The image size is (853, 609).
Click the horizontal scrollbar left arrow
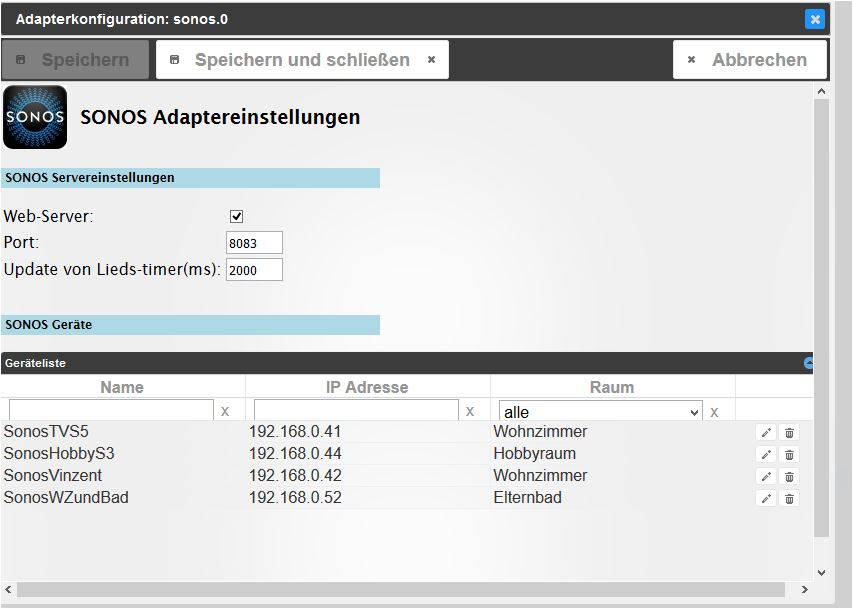pyautogui.click(x=8, y=589)
